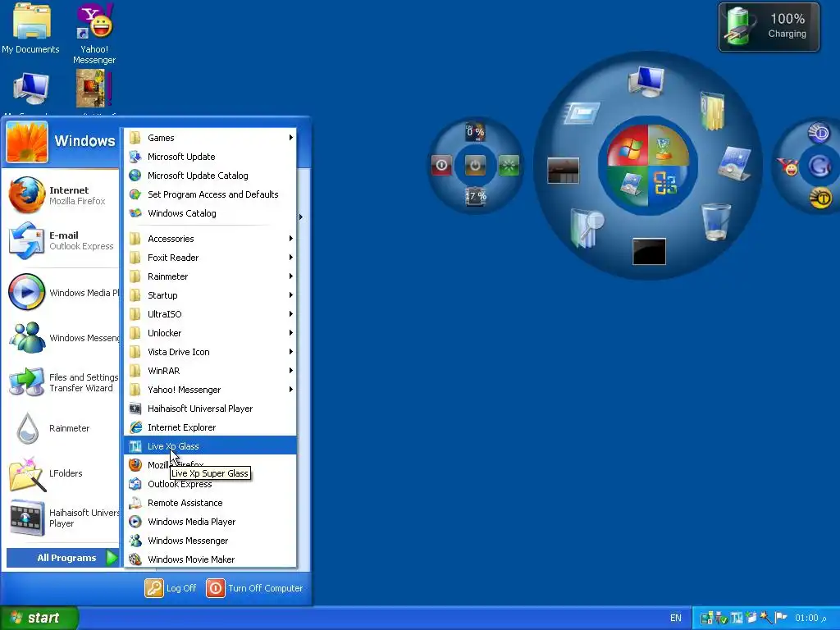
Task: Click the Yahoo smiley in right dock
Action: pos(788,167)
